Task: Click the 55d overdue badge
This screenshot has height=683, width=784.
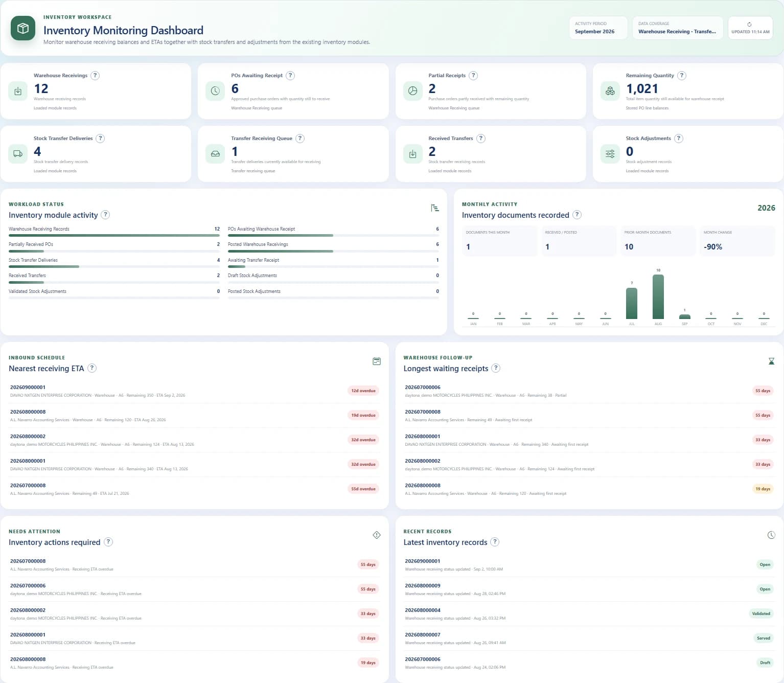Action: (x=363, y=489)
